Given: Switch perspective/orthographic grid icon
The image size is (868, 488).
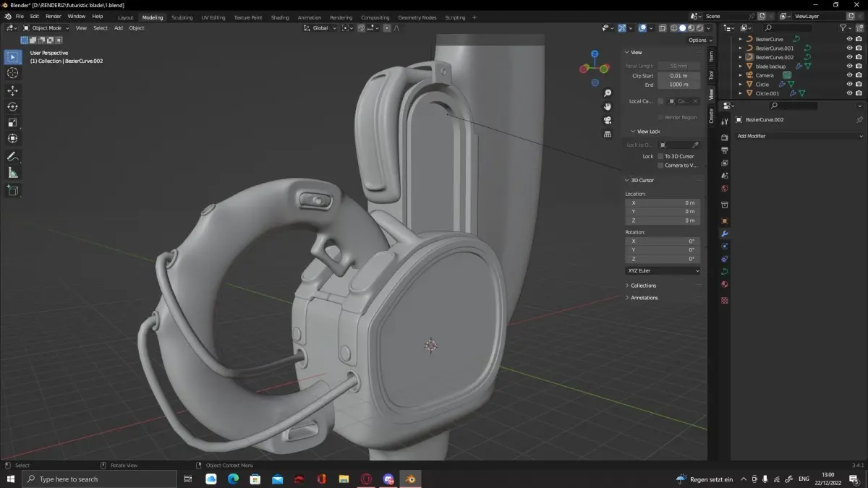Looking at the screenshot, I should click(608, 134).
